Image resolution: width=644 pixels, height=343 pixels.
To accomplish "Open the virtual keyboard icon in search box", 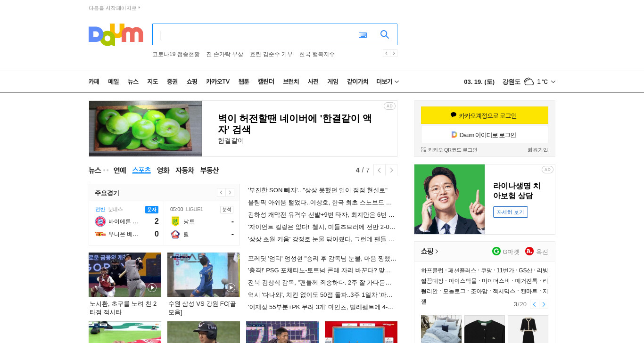I will (x=363, y=35).
